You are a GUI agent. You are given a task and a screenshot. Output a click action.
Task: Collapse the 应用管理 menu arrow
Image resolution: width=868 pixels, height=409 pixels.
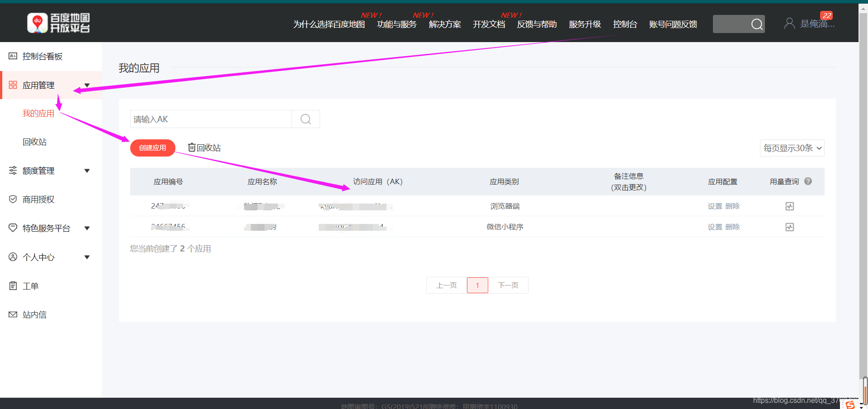coord(87,85)
